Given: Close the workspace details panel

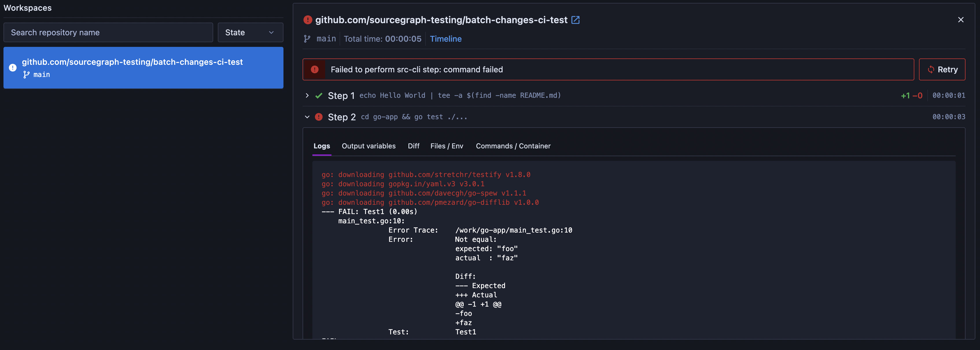Looking at the screenshot, I should tap(961, 20).
